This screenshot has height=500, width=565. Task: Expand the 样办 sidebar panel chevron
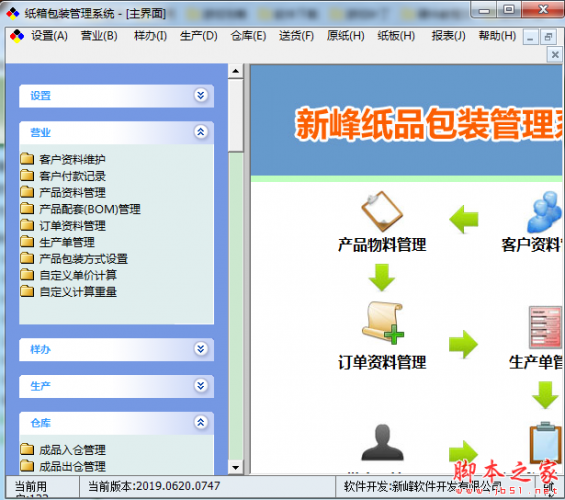tap(201, 349)
